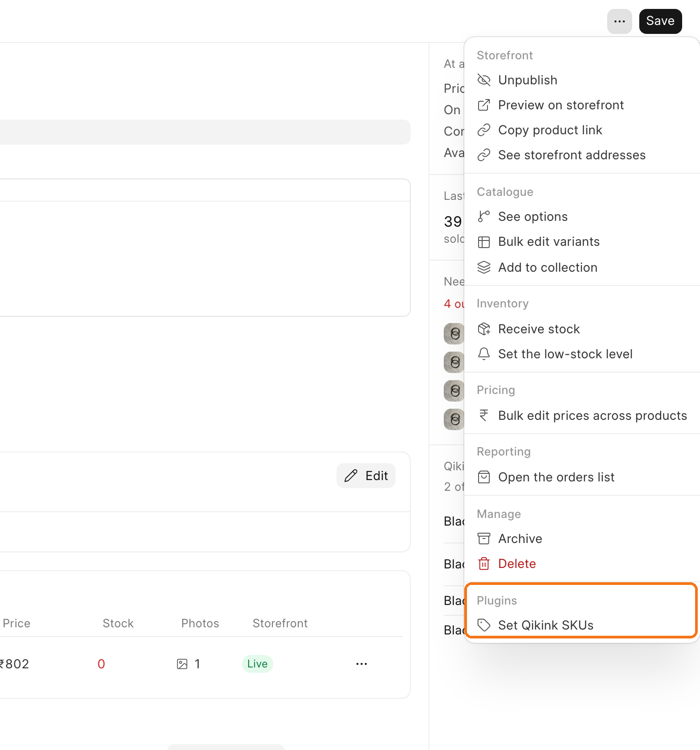
Task: Toggle the top-right more actions ellipsis button
Action: (620, 21)
